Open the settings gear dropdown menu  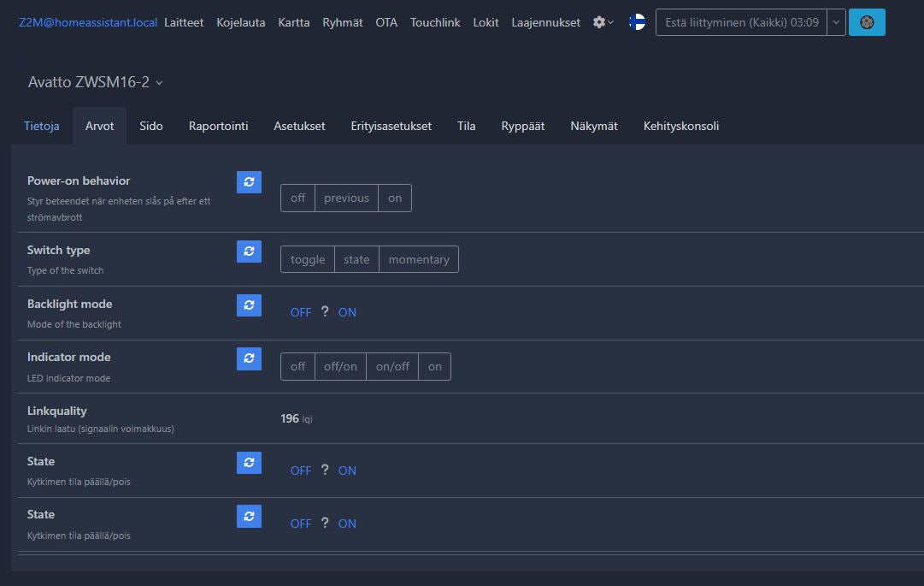click(x=603, y=22)
